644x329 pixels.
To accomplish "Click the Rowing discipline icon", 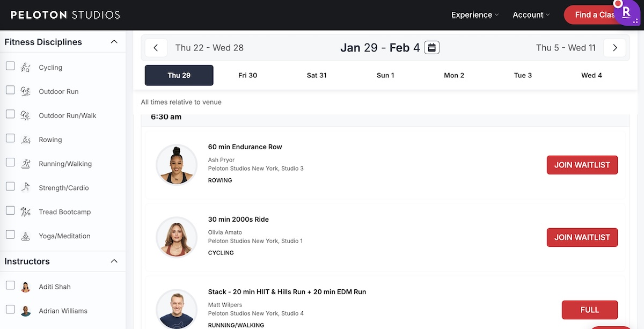I will pos(25,140).
